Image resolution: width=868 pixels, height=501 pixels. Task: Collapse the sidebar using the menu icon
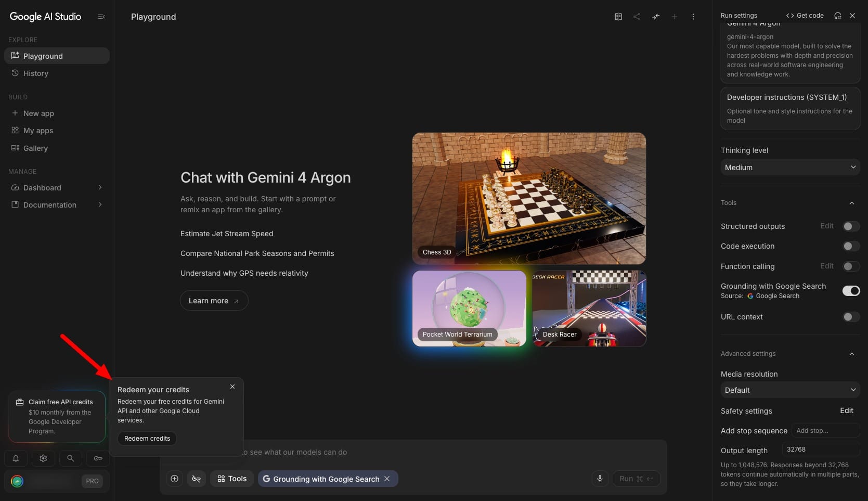click(101, 17)
